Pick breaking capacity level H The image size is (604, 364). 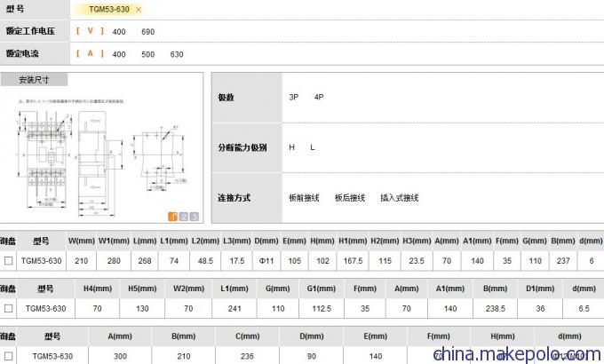click(x=291, y=147)
